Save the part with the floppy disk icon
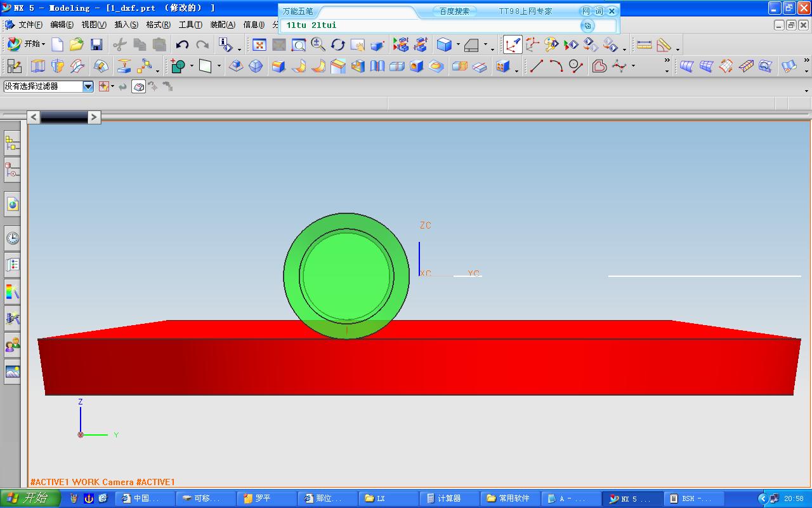 pyautogui.click(x=96, y=44)
